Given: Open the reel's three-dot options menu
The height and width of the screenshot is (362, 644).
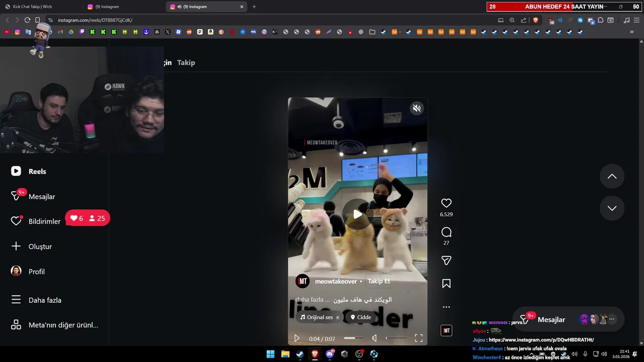Looking at the screenshot, I should [x=446, y=307].
